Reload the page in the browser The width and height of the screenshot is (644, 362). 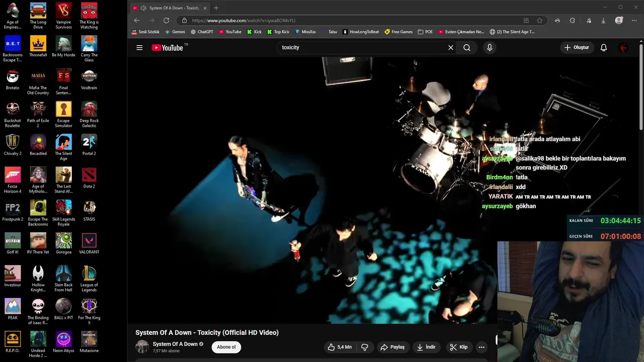coord(166,21)
